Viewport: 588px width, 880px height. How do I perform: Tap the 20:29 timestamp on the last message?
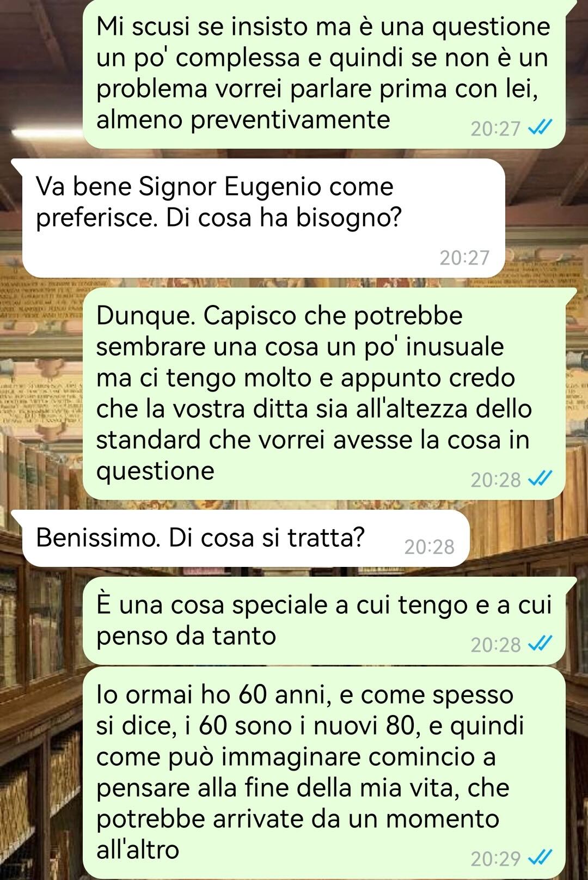(495, 859)
